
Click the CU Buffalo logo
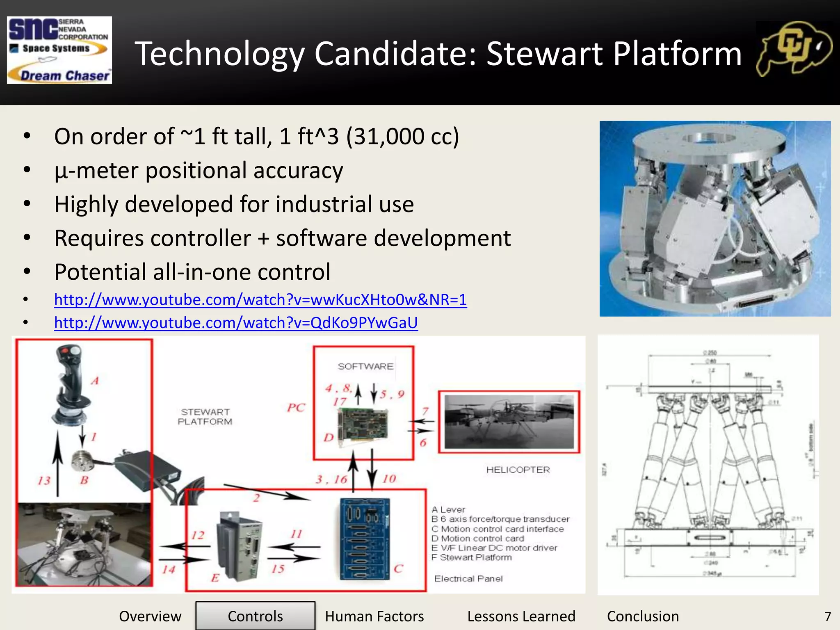click(x=794, y=49)
